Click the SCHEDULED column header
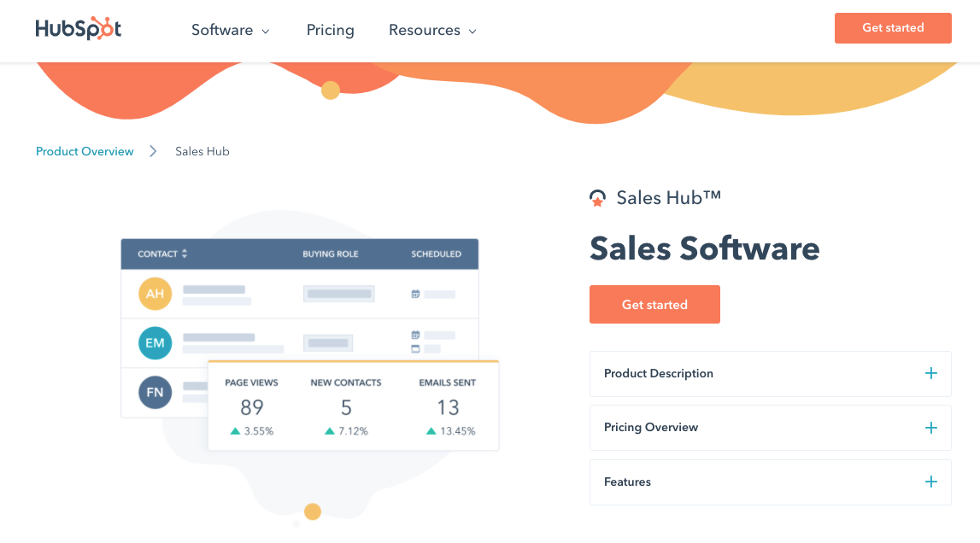 [437, 254]
